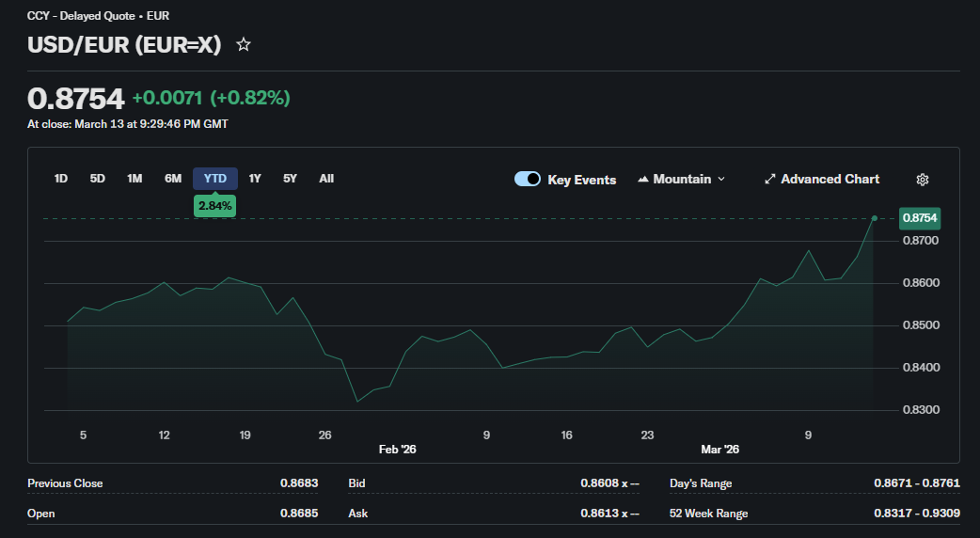
Task: Show the 5Y range chart
Action: tap(290, 179)
